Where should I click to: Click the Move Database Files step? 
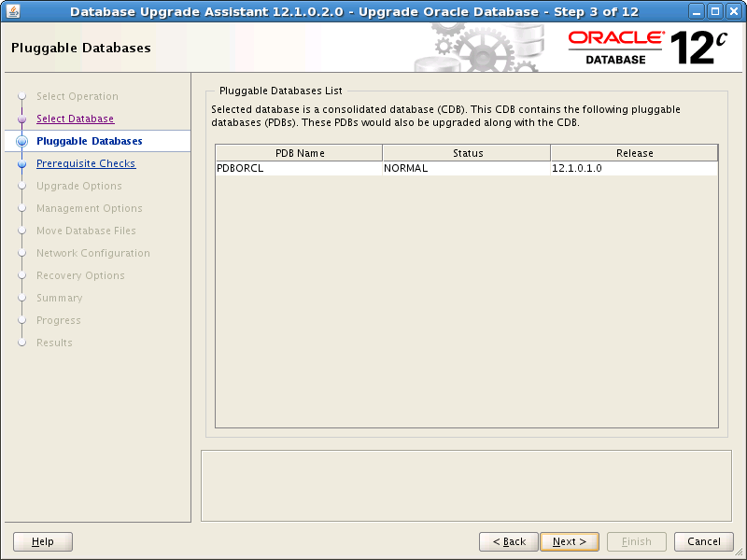(86, 231)
